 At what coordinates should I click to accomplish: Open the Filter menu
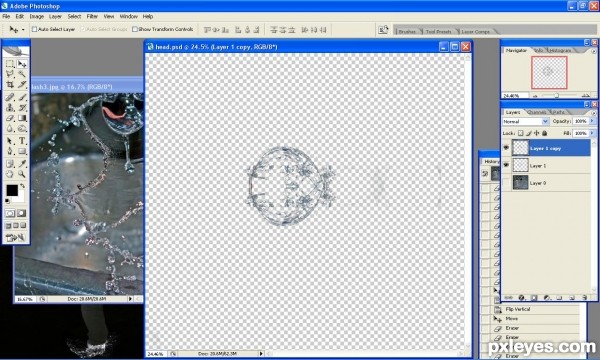pyautogui.click(x=92, y=16)
